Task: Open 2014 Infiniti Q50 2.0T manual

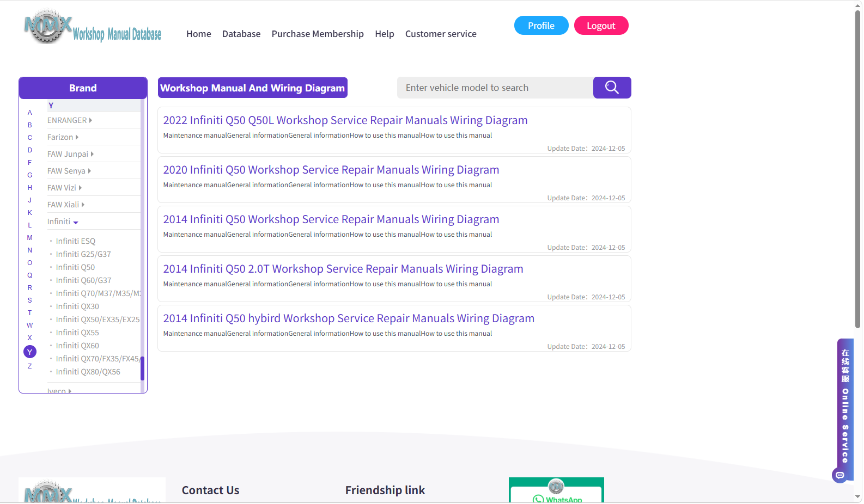Action: pyautogui.click(x=343, y=269)
